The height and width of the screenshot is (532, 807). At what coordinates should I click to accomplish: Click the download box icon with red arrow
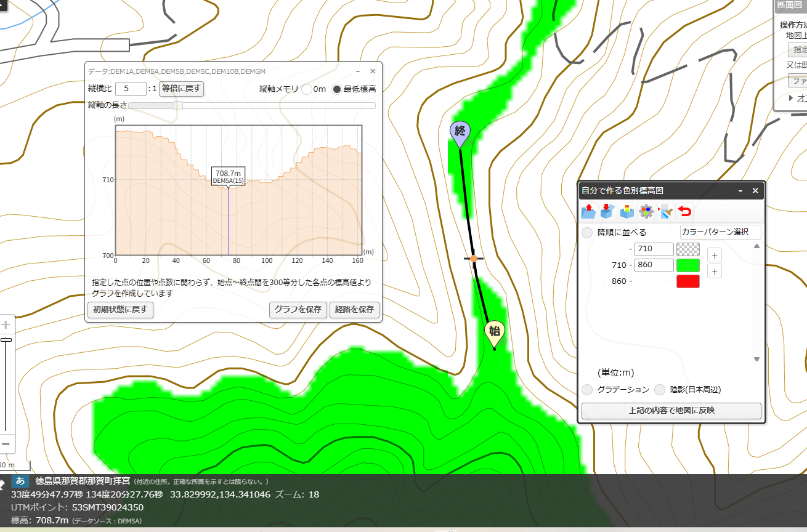click(607, 211)
